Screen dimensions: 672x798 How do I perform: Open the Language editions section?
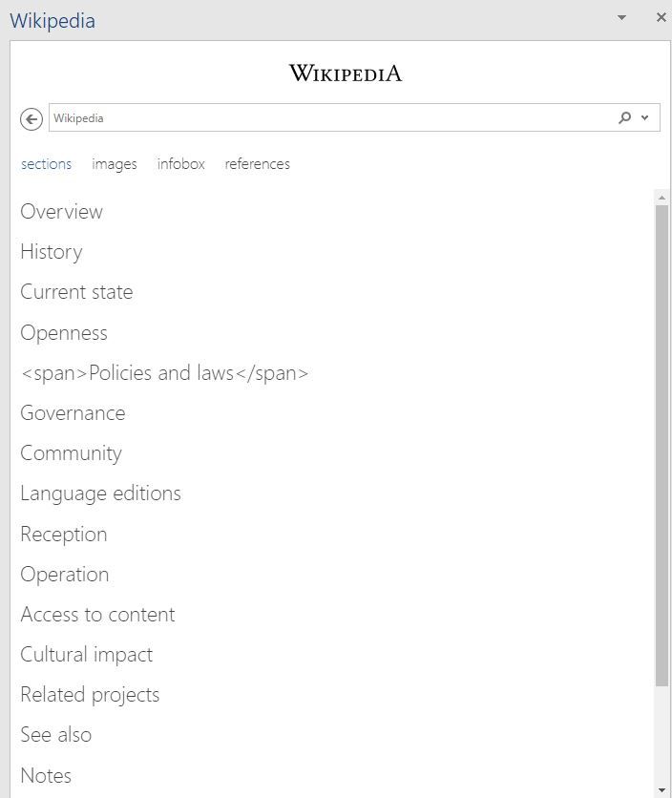tap(101, 494)
